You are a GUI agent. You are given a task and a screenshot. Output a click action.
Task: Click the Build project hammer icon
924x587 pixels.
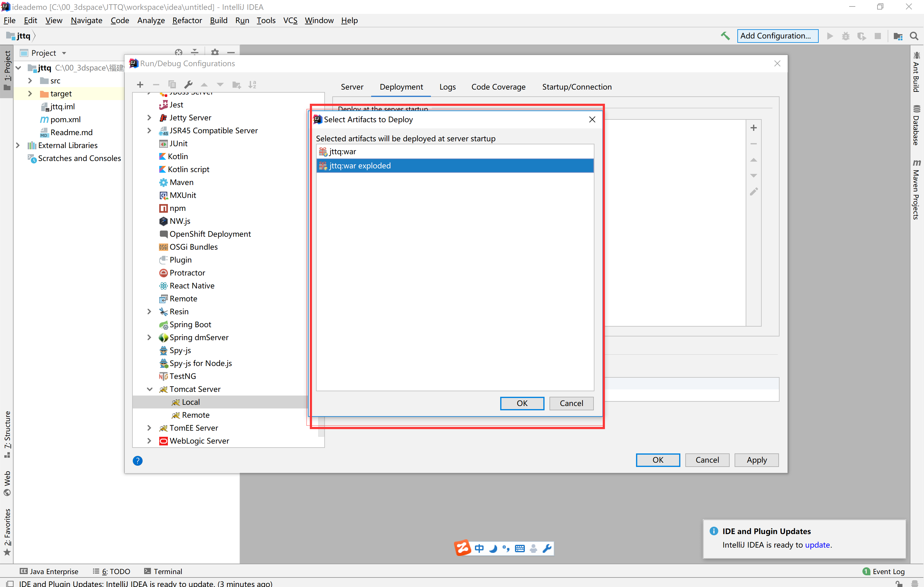click(x=725, y=36)
